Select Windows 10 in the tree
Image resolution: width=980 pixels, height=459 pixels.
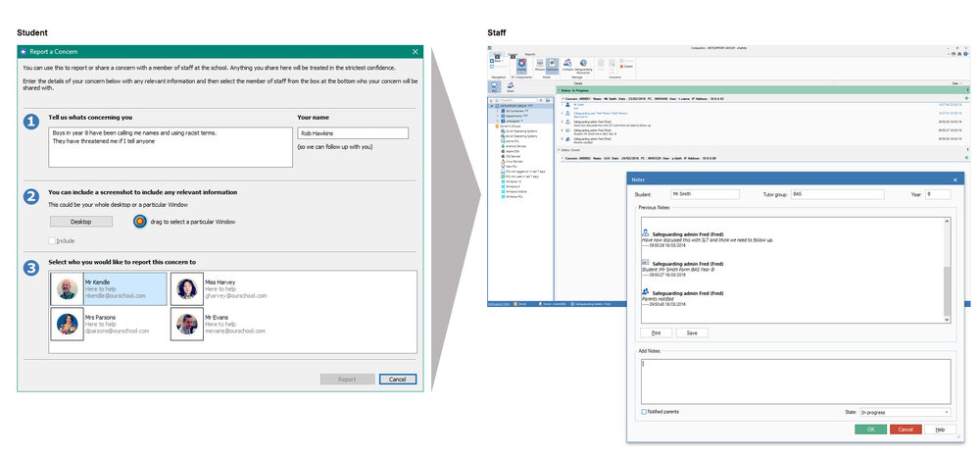pos(511,181)
